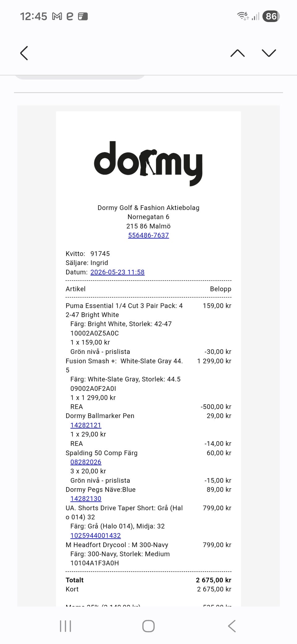The height and width of the screenshot is (644, 297).
Task: Go to previous email with up chevron
Action: pyautogui.click(x=238, y=53)
